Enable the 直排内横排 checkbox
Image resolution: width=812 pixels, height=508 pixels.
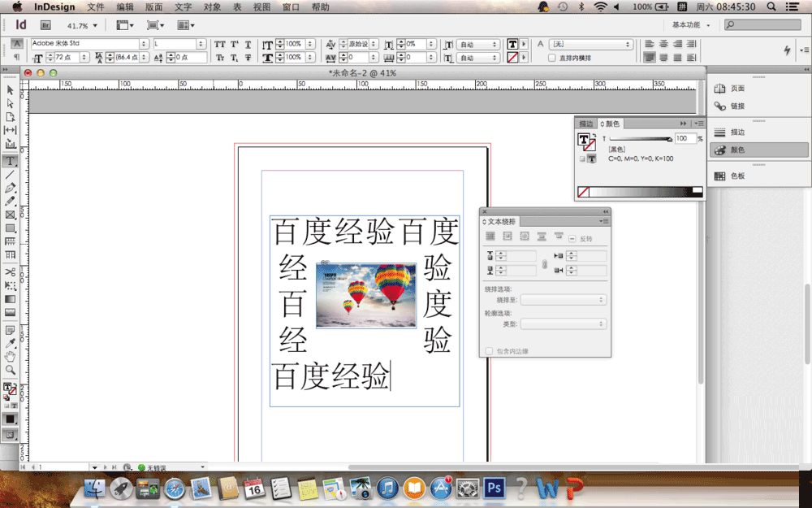tap(552, 58)
